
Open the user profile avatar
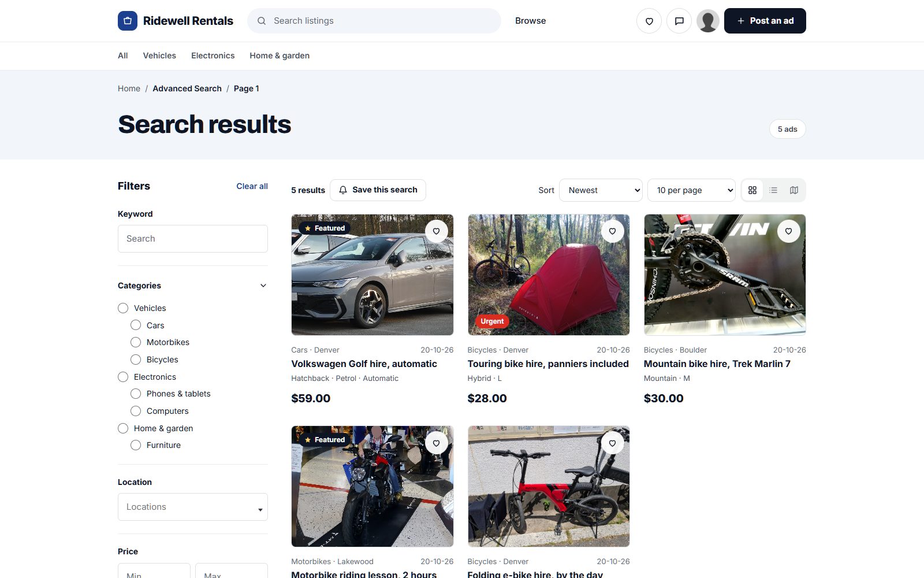[x=708, y=21]
